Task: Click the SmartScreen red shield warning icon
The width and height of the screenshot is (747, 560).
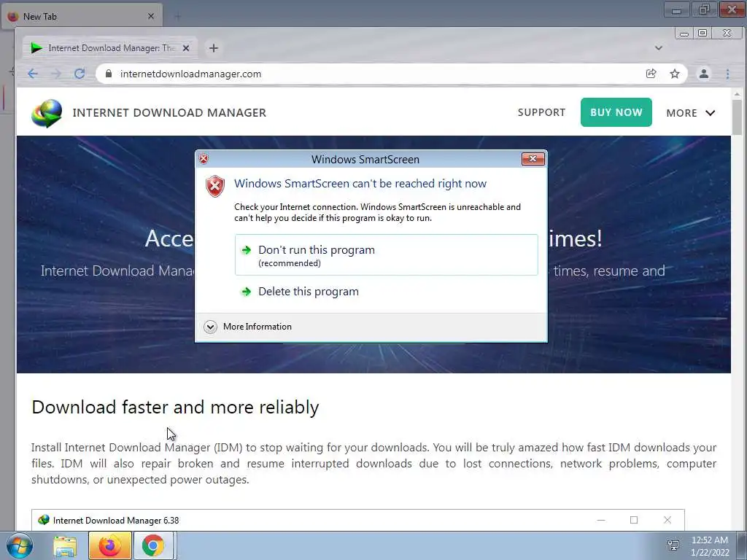Action: point(215,186)
